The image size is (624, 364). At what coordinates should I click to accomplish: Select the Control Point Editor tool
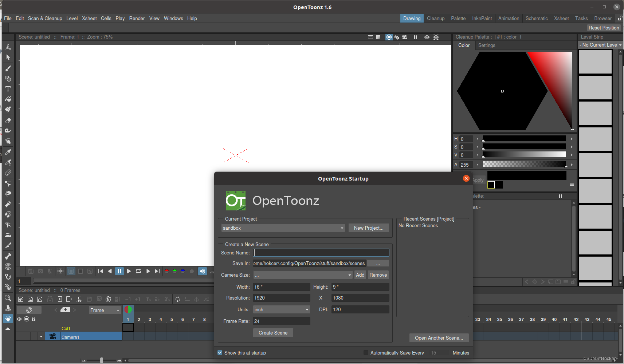pyautogui.click(x=8, y=184)
